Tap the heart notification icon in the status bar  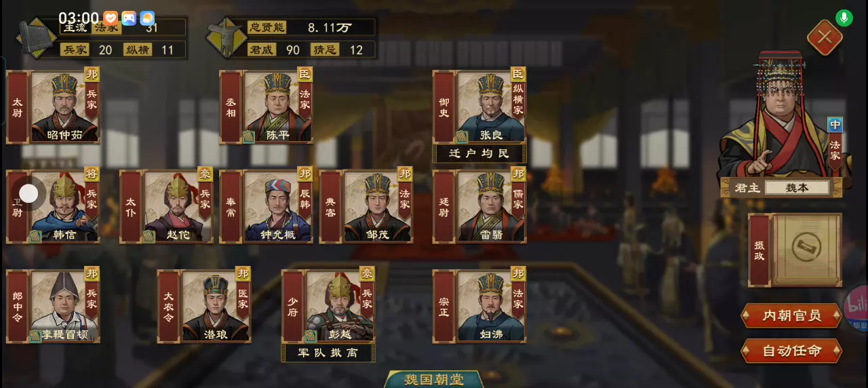pos(111,18)
